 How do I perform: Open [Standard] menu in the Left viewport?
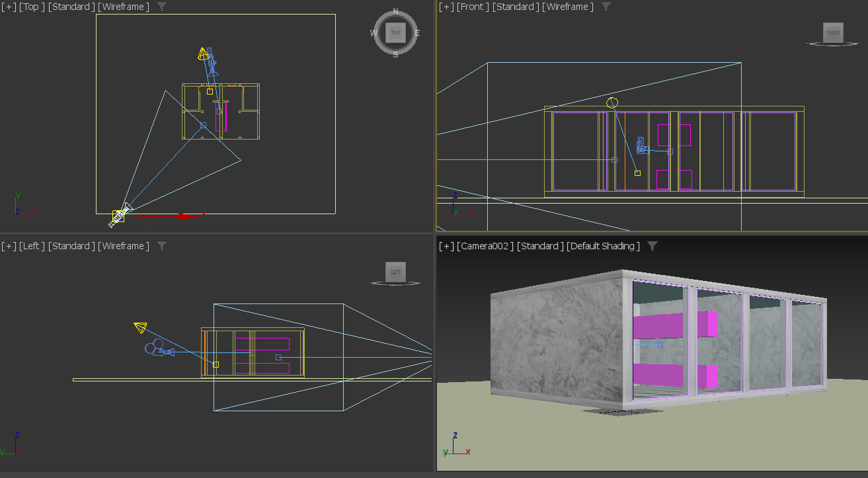click(71, 246)
